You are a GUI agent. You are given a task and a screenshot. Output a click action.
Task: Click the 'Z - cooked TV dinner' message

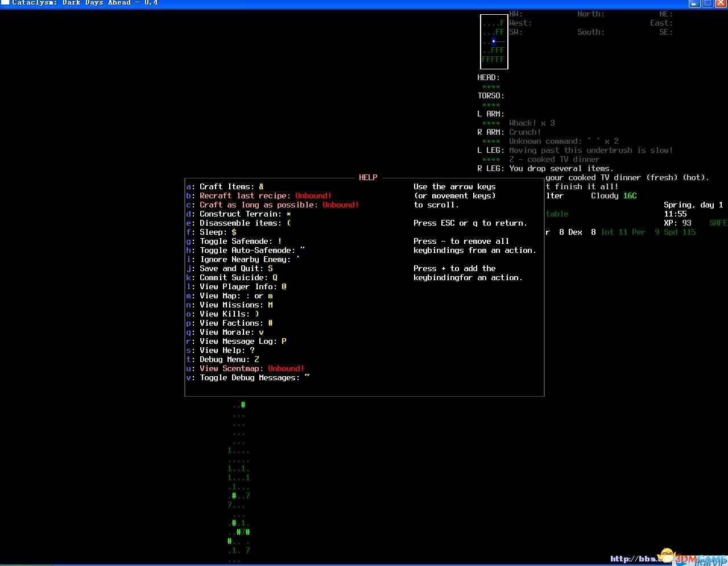coord(555,159)
